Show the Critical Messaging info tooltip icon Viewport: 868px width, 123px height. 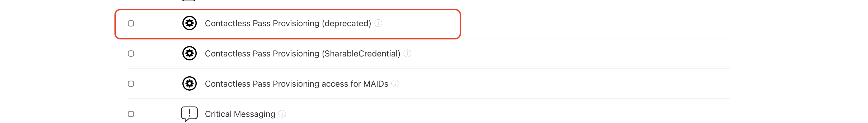coord(282,114)
